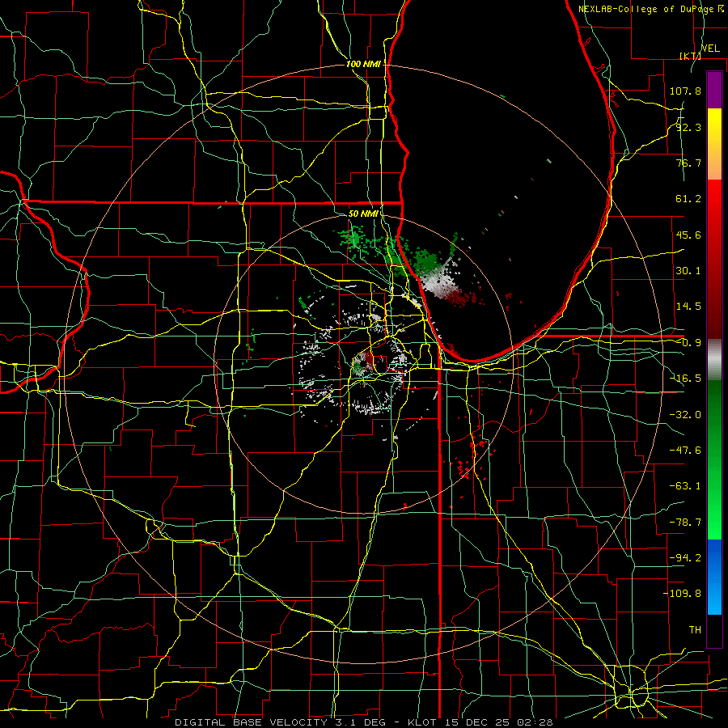Screen dimensions: 728x728
Task: Select the 76.7 velocity scale label
Action: pyautogui.click(x=688, y=163)
